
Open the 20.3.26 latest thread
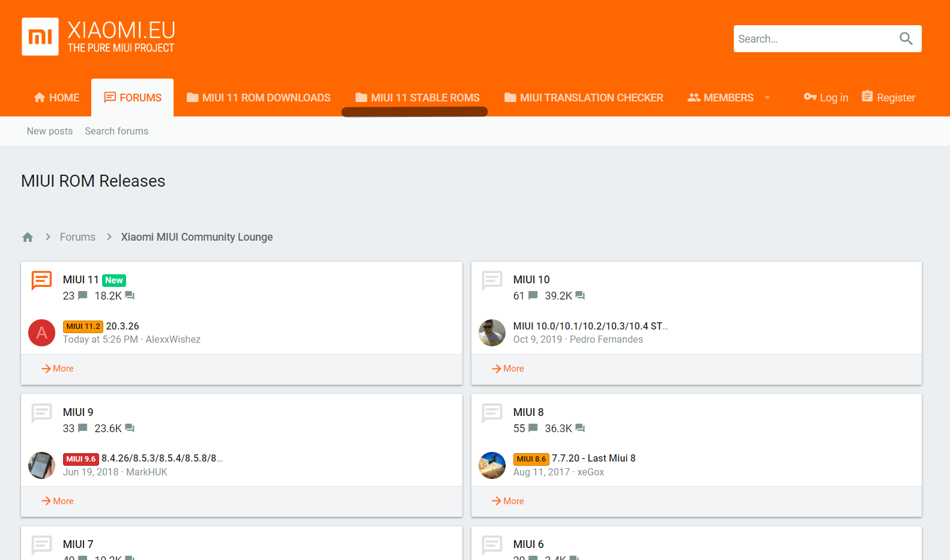point(123,326)
